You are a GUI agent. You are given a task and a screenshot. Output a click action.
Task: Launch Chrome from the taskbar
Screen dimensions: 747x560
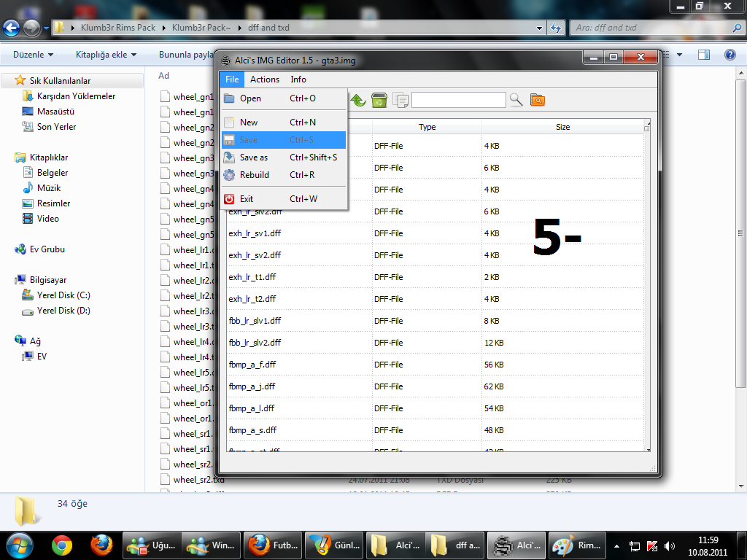[x=61, y=545]
